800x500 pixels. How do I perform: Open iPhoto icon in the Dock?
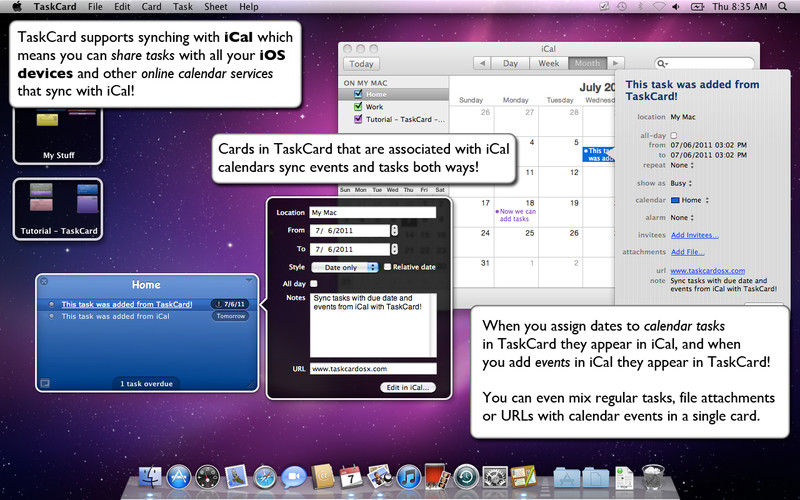pos(380,477)
